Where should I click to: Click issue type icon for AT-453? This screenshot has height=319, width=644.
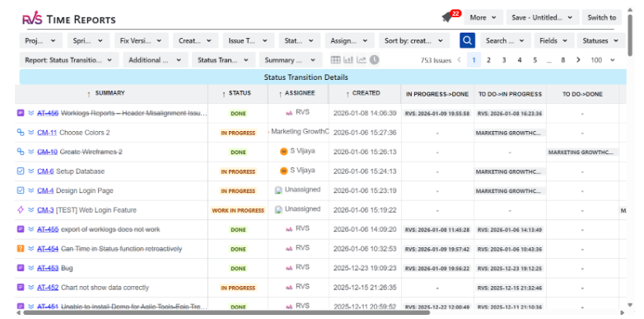click(21, 268)
